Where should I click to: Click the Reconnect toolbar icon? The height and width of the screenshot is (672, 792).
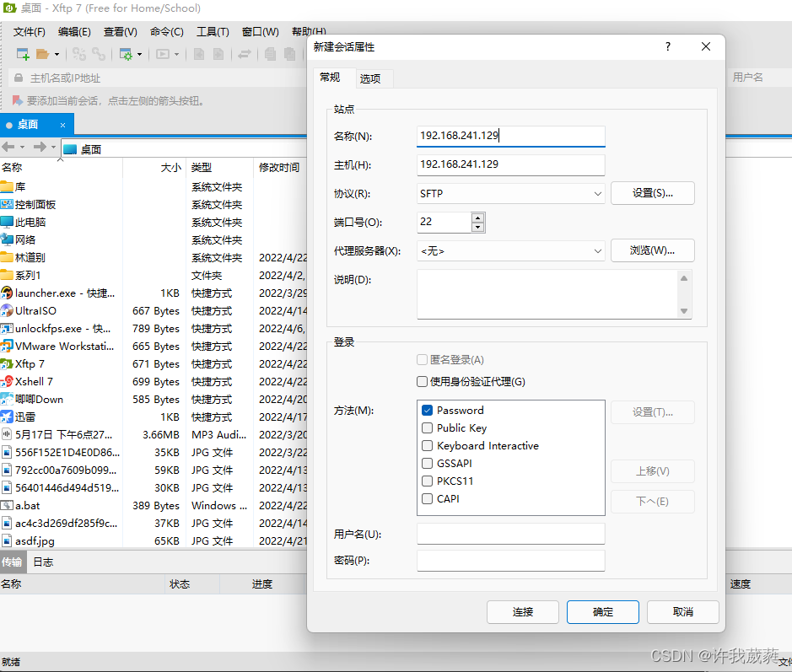(78, 54)
